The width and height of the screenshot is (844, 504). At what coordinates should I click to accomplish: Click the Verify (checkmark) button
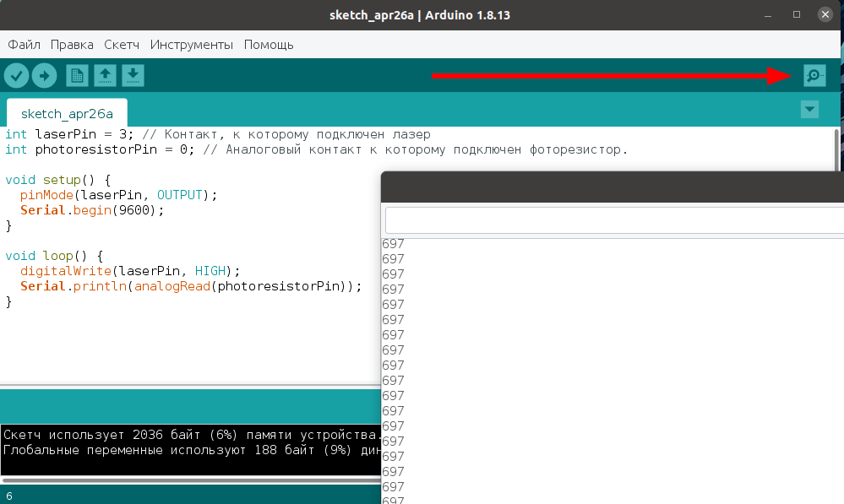pyautogui.click(x=16, y=76)
